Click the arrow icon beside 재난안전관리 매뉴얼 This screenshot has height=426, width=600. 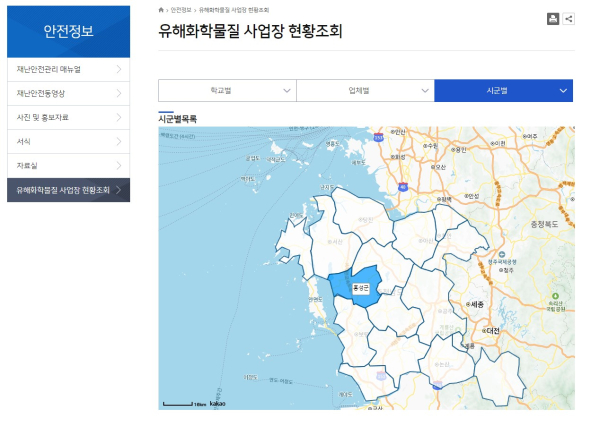pyautogui.click(x=119, y=70)
